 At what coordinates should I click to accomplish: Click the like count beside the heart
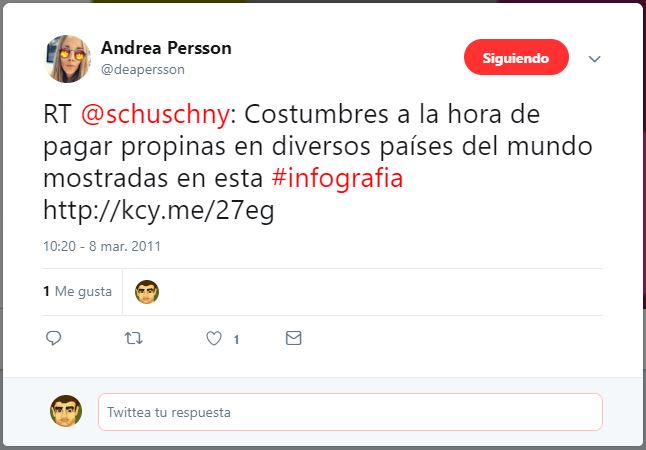coord(236,340)
